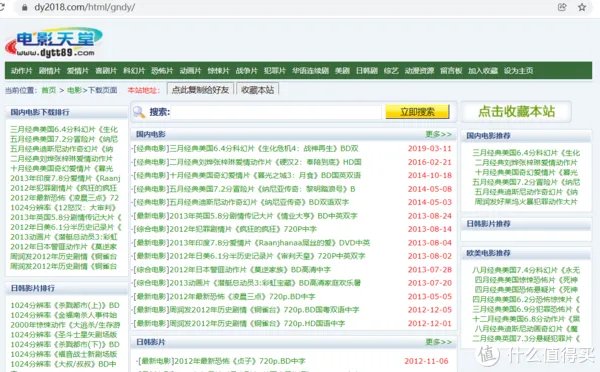Open 周润发好莱坞火暴犯罪动作大片 recommendation
600x372 pixels.
pos(526,202)
